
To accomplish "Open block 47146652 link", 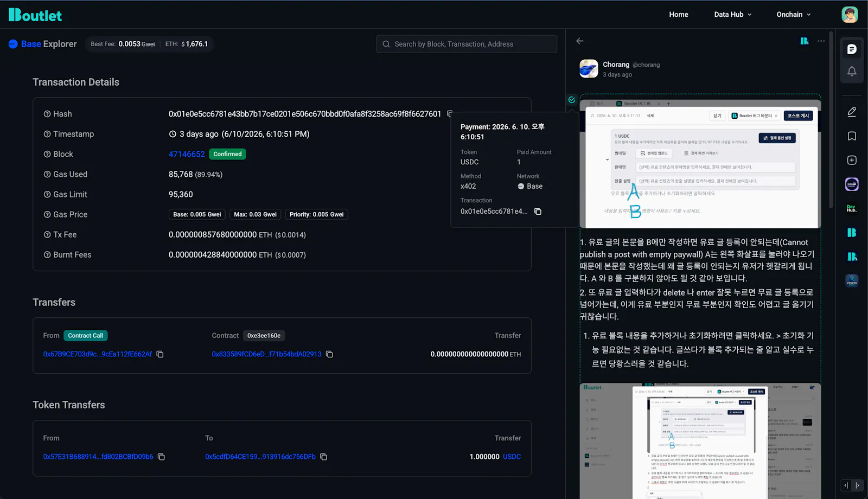I will coord(187,154).
